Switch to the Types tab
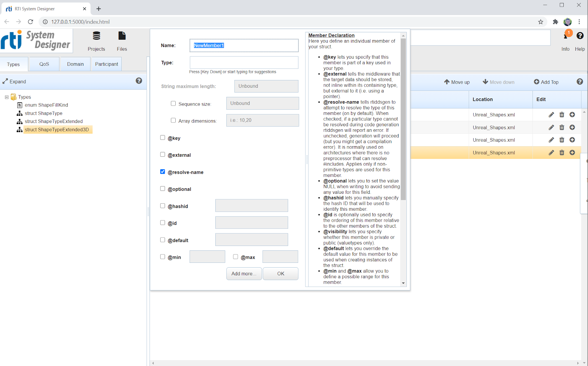Viewport: 588px width, 366px height. tap(14, 64)
